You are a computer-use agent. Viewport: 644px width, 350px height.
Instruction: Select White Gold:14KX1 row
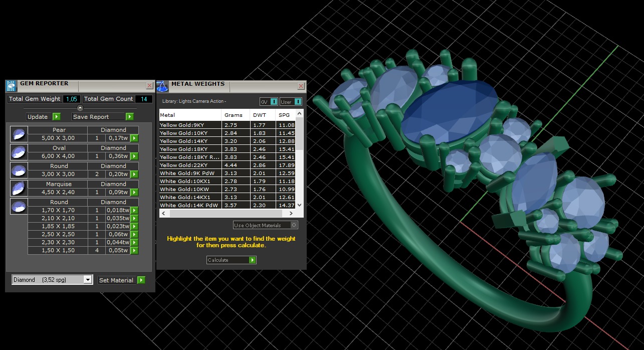coord(228,197)
